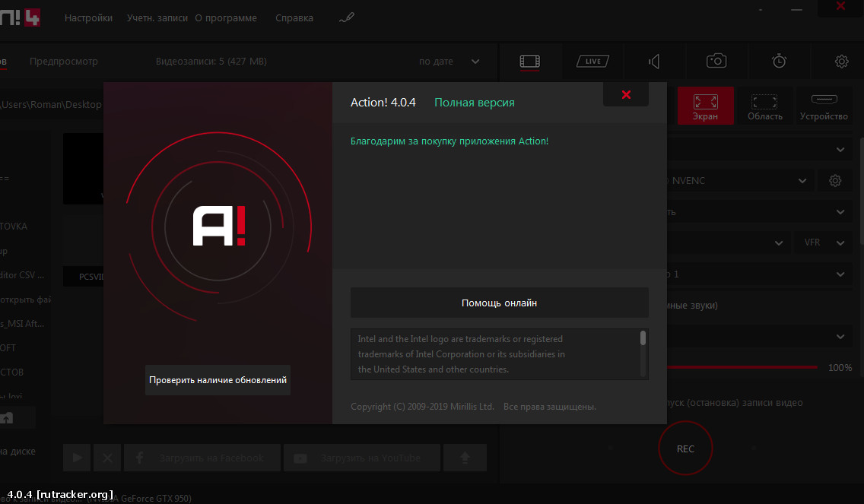Click the 100% volume value
The width and height of the screenshot is (864, 504).
(x=840, y=367)
